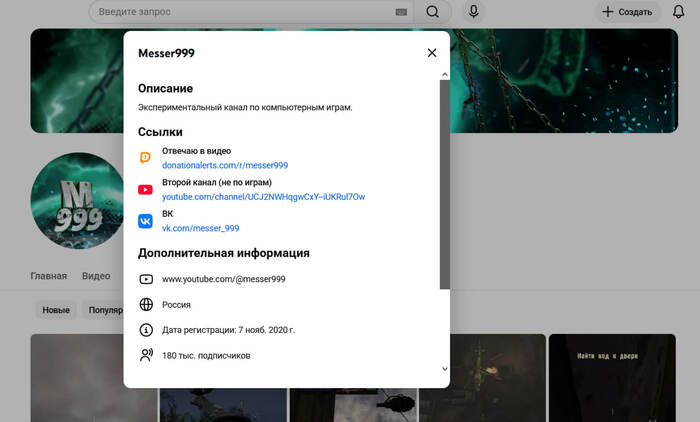Click the channel description text
700x422 pixels.
point(245,107)
